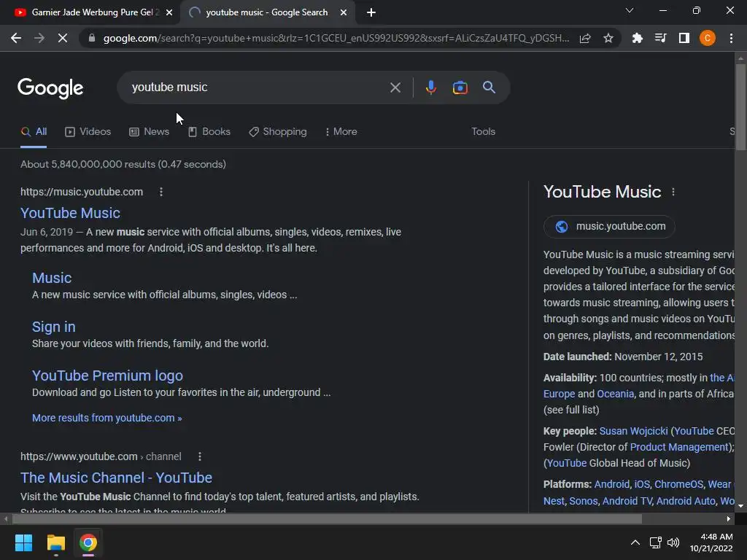Image resolution: width=747 pixels, height=560 pixels.
Task: Click the horizontal scrollbar thumb
Action: (327, 519)
